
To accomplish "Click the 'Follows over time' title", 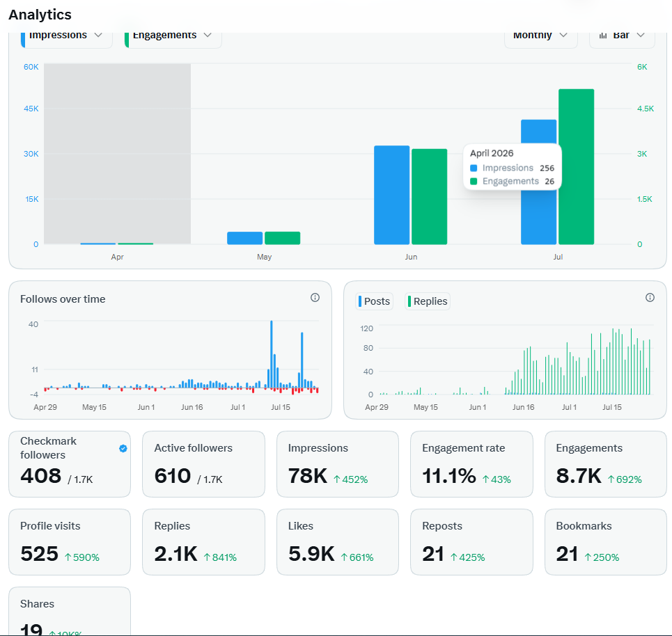I will click(x=63, y=299).
